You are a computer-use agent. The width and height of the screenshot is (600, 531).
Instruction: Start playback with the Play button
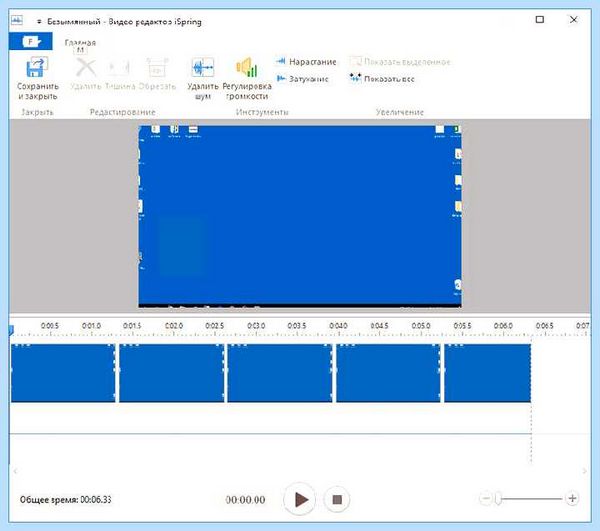tap(300, 499)
